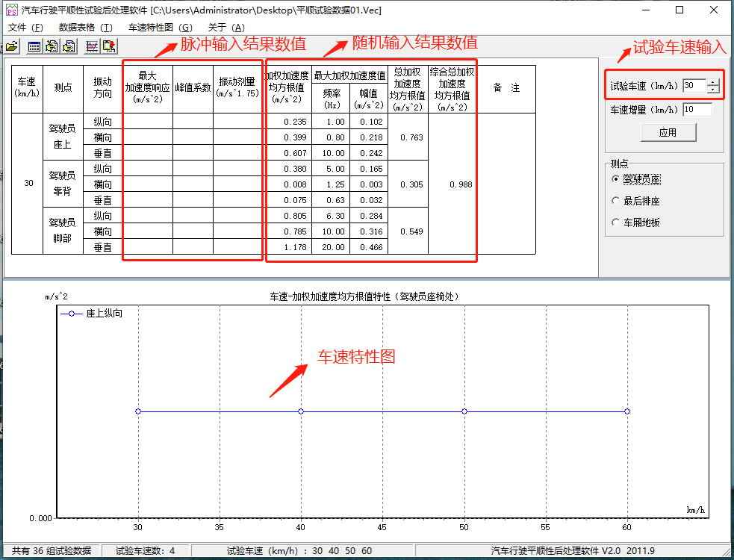734x560 pixels.
Task: Click the fourth toolbar icon with stacked documents
Action: (x=69, y=46)
